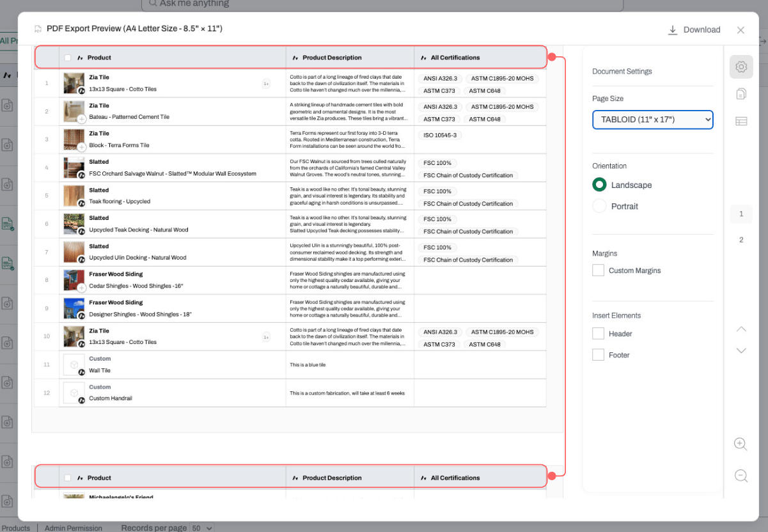Check the Header insert element checkbox
This screenshot has width=768, height=532.
pos(598,333)
